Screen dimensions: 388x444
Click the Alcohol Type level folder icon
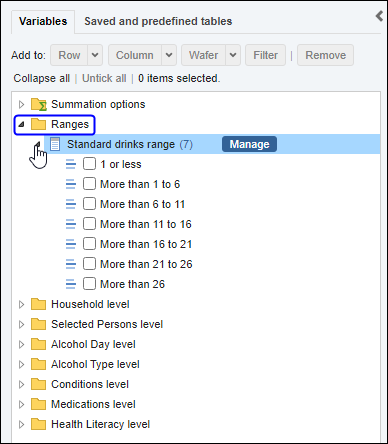[x=38, y=364]
